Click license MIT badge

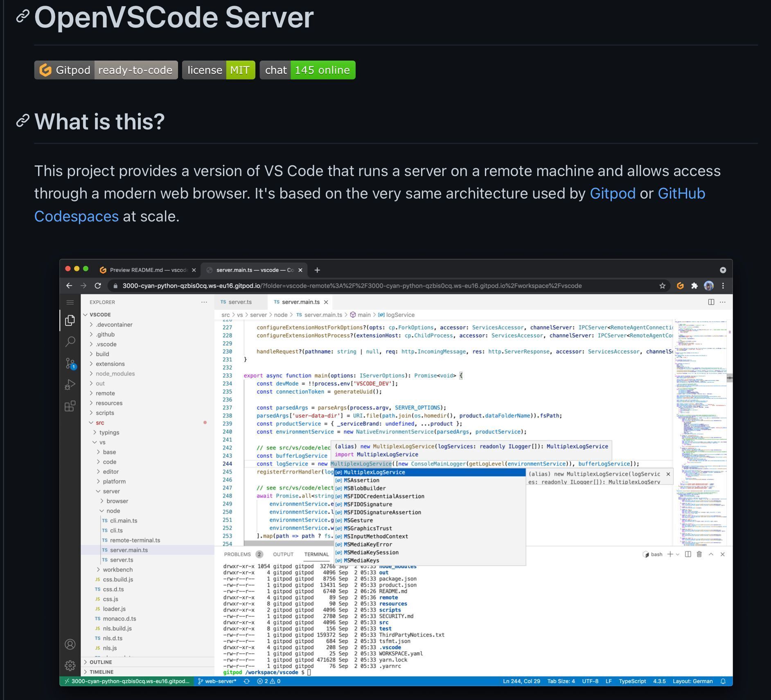coord(219,70)
